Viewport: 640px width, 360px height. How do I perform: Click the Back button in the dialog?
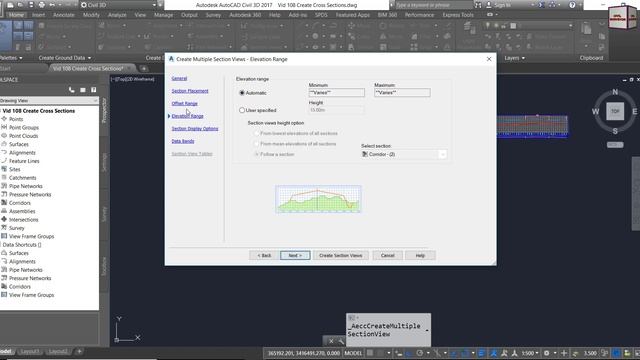click(x=264, y=256)
